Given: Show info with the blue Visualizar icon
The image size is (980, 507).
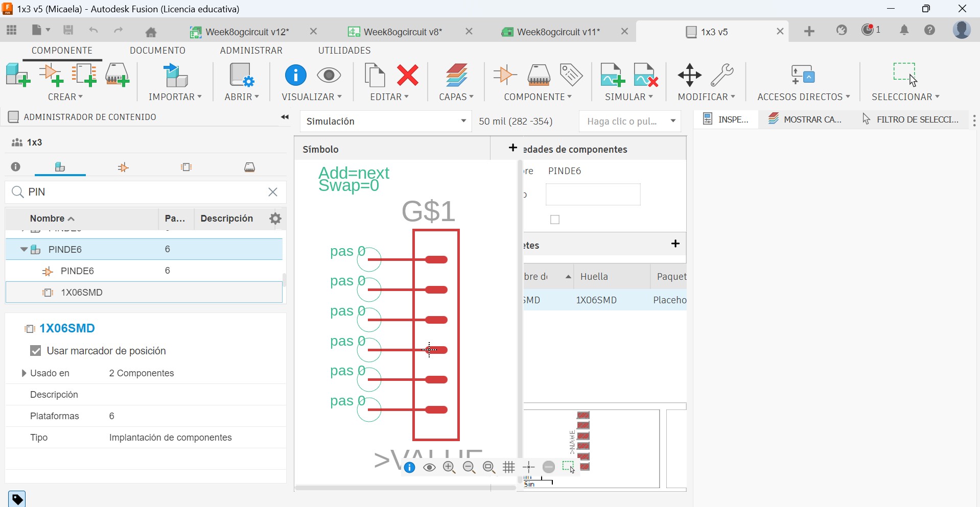Looking at the screenshot, I should pyautogui.click(x=295, y=75).
